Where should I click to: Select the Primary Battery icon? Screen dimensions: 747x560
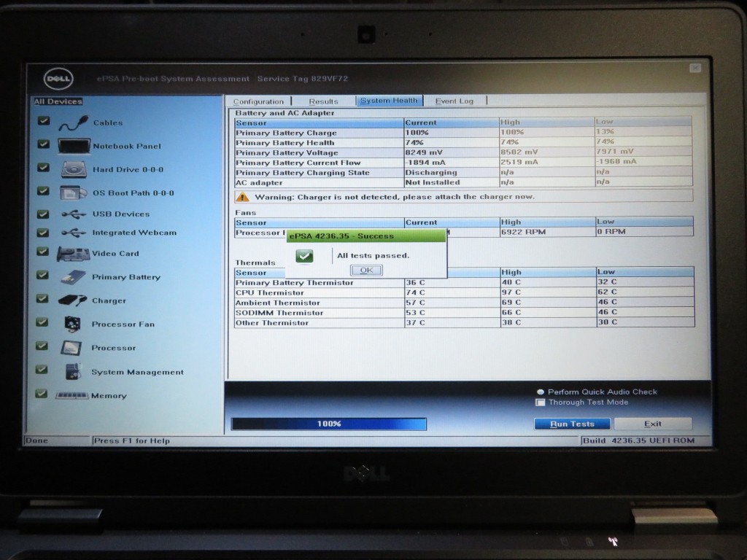(74, 277)
